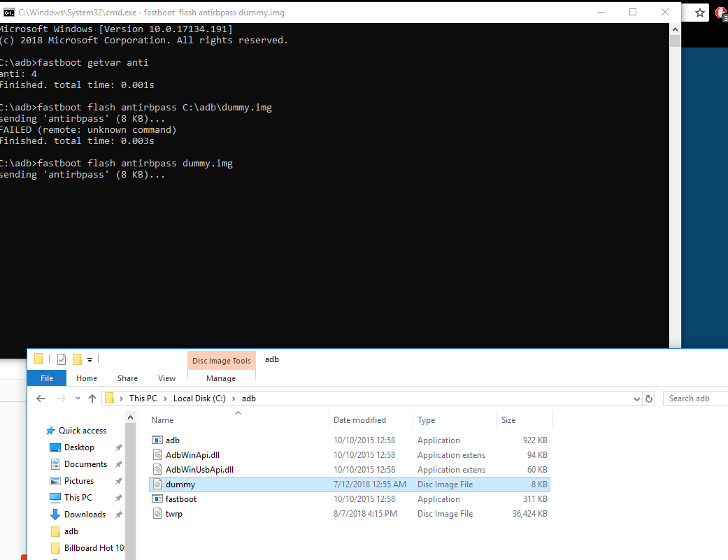This screenshot has width=728, height=560.
Task: Open the recent locations dropdown arrow
Action: point(77,399)
